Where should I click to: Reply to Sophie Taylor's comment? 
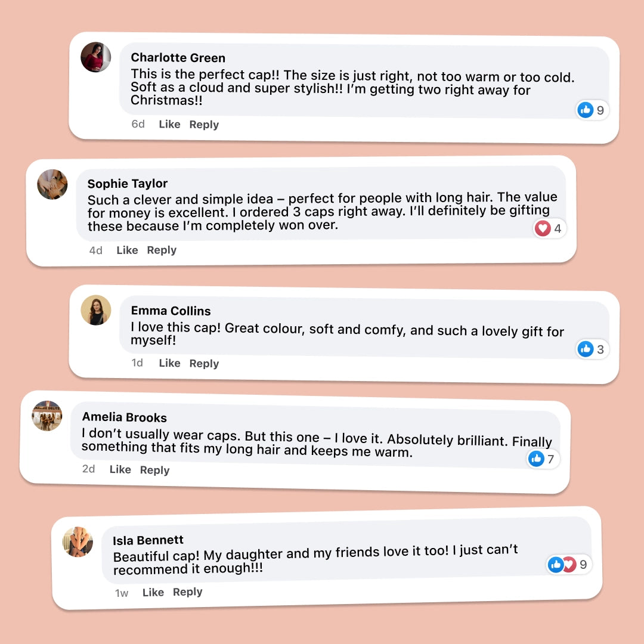click(x=162, y=250)
